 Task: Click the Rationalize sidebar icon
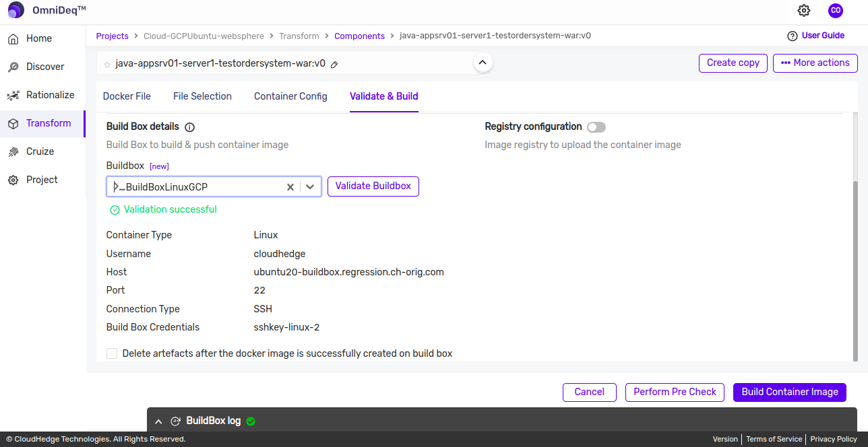click(x=13, y=96)
